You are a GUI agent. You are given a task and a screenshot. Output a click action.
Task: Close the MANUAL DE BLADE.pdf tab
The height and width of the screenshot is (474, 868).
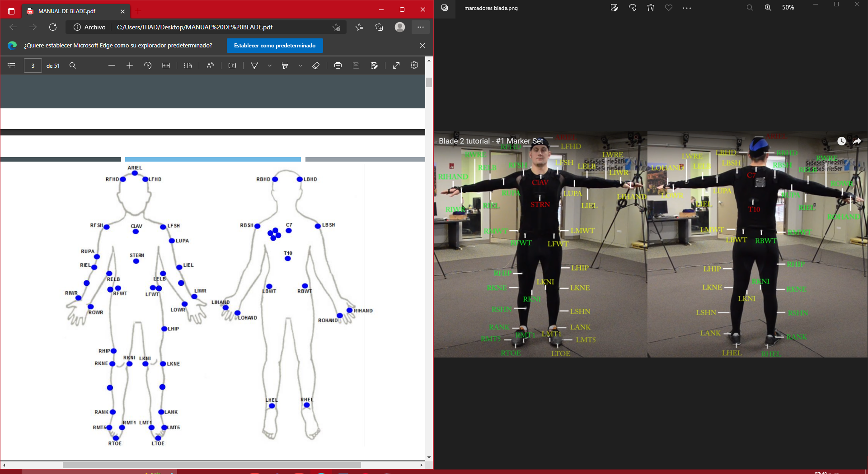click(x=122, y=11)
